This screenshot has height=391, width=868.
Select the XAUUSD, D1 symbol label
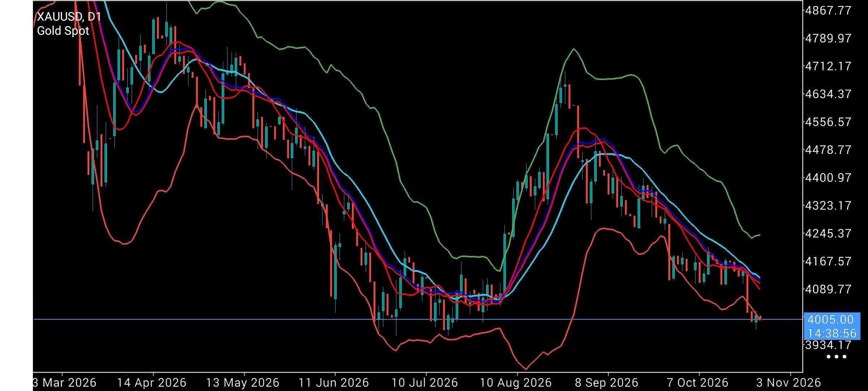pyautogui.click(x=69, y=17)
